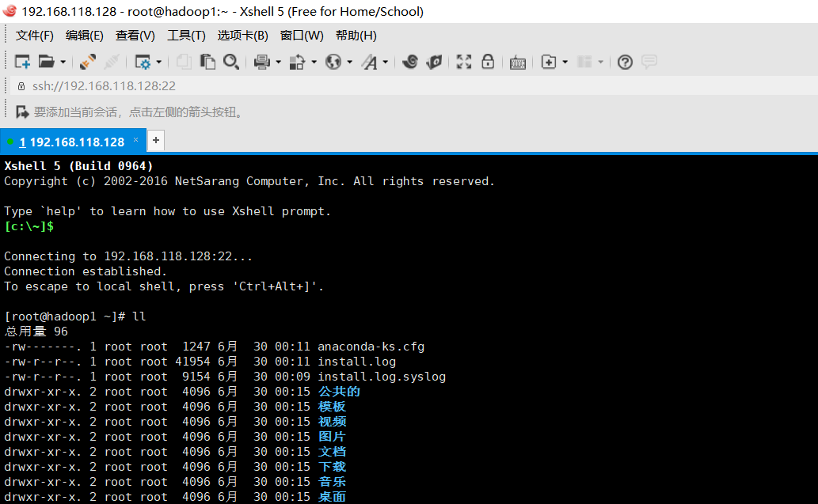Select the 192.168.118.128 session tab
The height and width of the screenshot is (504, 818).
(73, 142)
